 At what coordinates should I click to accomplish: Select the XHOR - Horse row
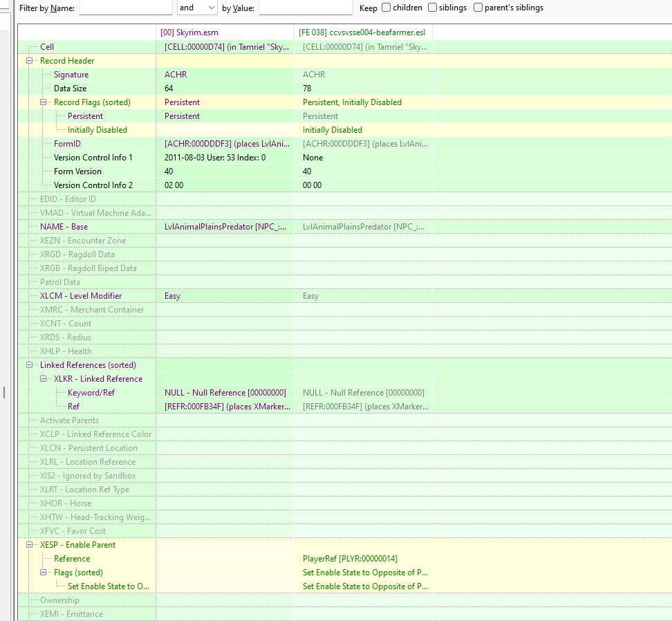coord(66,503)
